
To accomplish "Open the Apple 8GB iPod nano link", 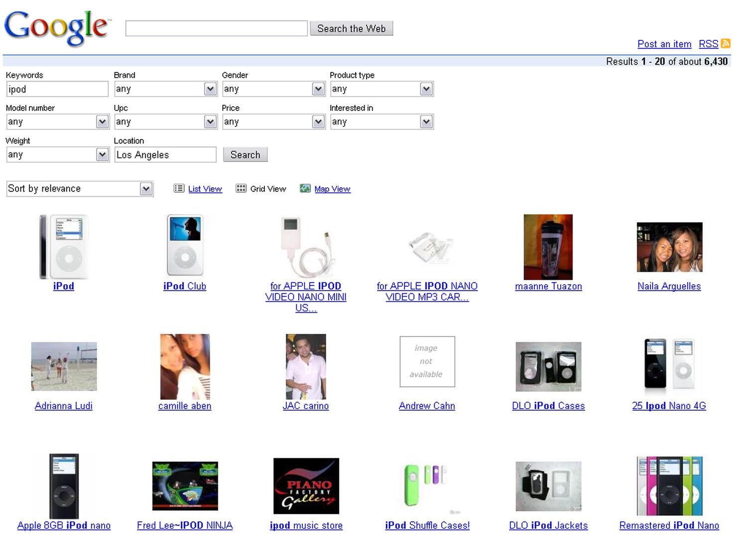I will [x=64, y=525].
